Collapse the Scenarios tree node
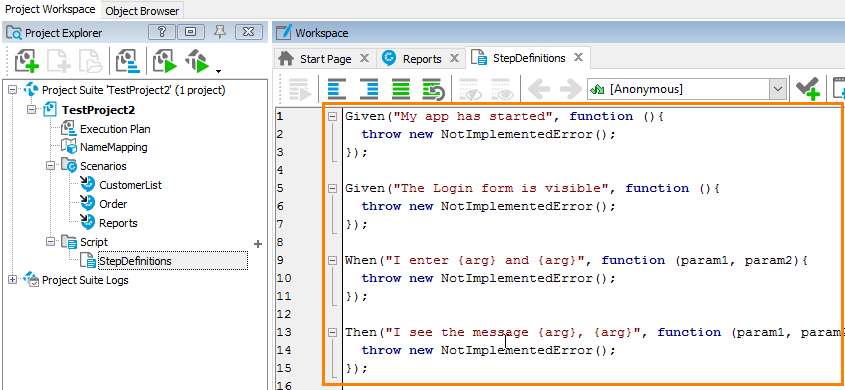The width and height of the screenshot is (845, 390). point(51,166)
